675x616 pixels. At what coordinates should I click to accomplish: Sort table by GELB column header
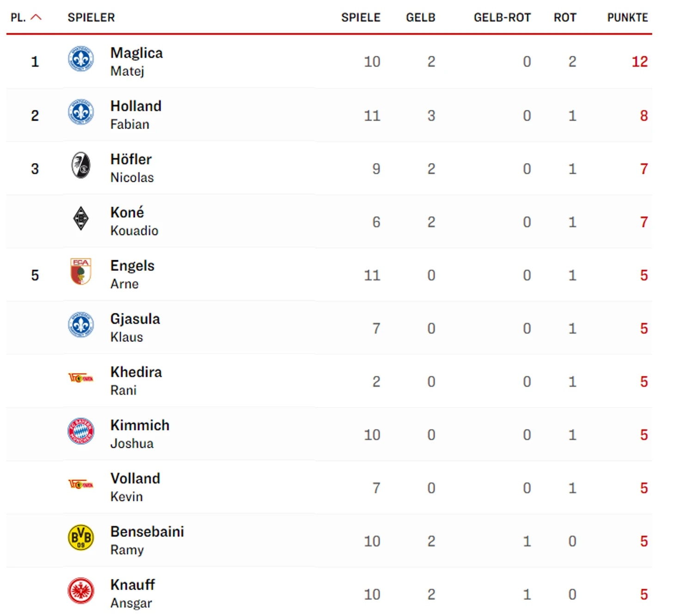point(420,18)
